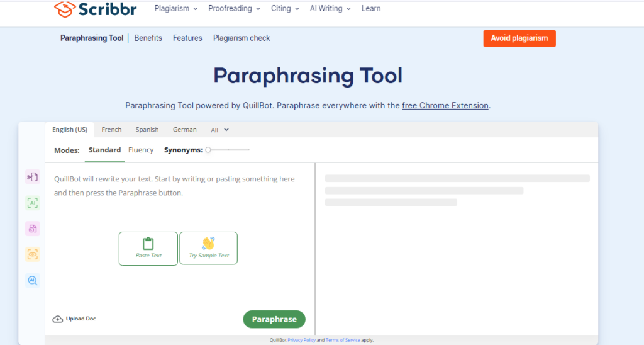Click the Upload Doc cloud icon
The image size is (644, 345).
57,319
